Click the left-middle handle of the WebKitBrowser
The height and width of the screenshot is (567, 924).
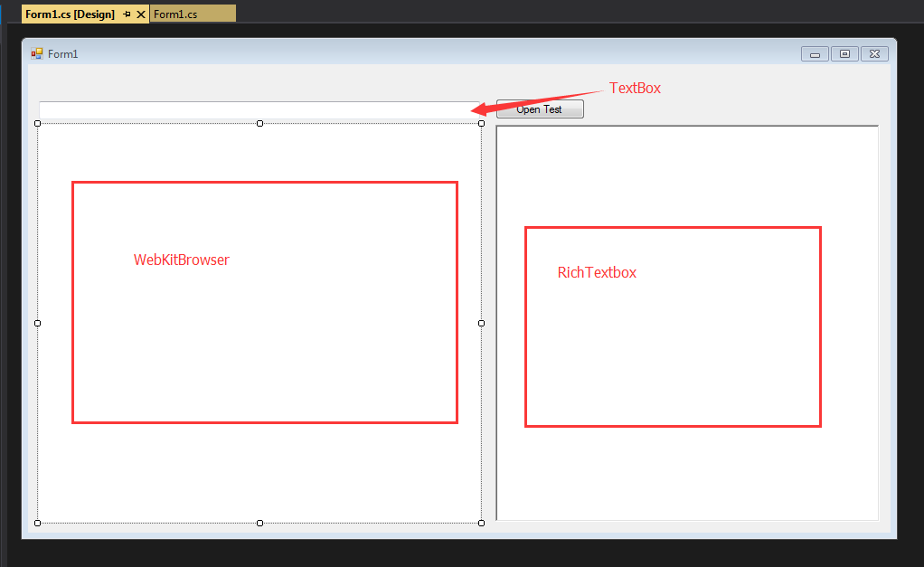tap(38, 323)
